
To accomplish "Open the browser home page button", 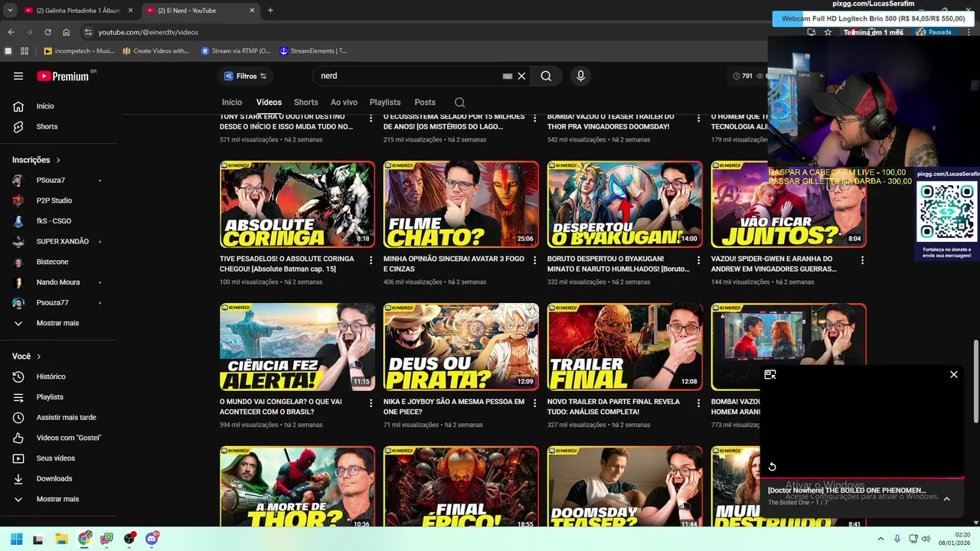I will [66, 32].
